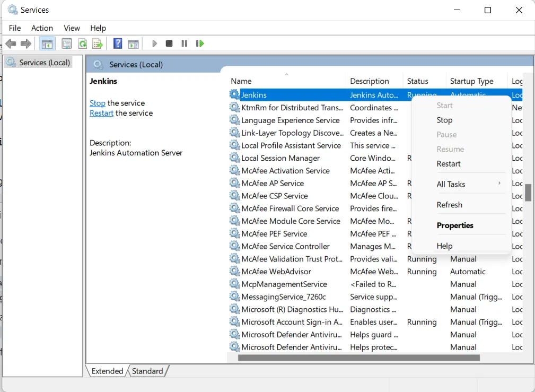Click the Back arrow toolbar icon

click(x=11, y=43)
